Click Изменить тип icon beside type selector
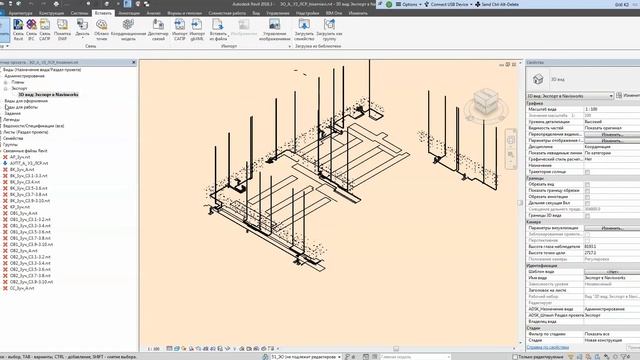Viewport: 640px width, 360px height. pos(619,96)
